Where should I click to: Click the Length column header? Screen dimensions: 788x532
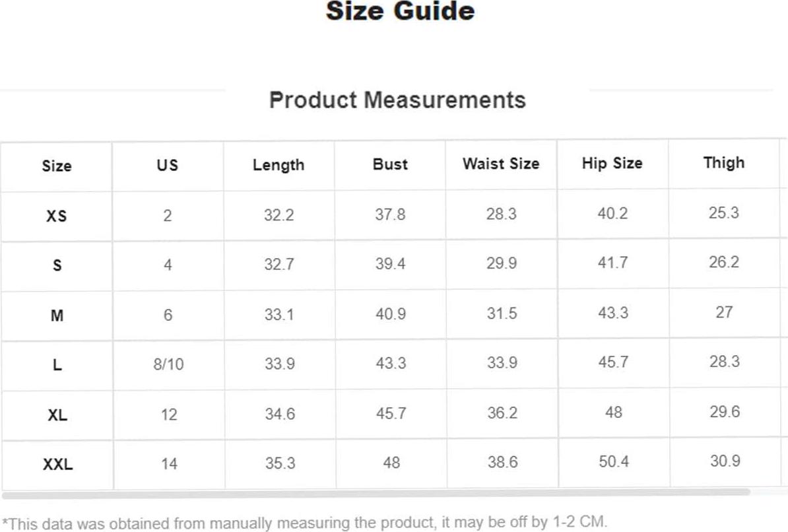coord(279,165)
